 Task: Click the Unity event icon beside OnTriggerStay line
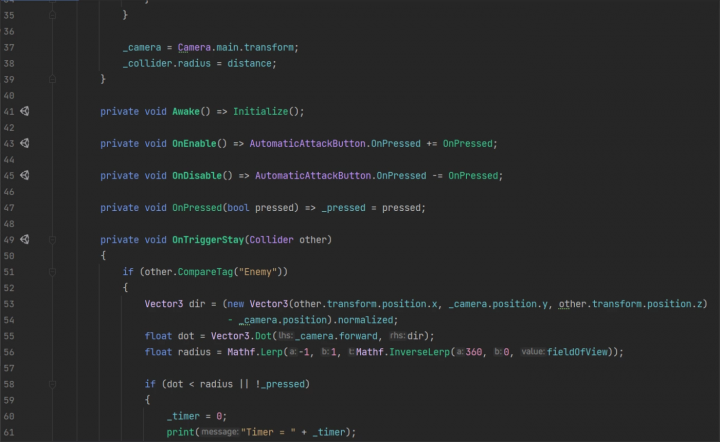click(25, 239)
